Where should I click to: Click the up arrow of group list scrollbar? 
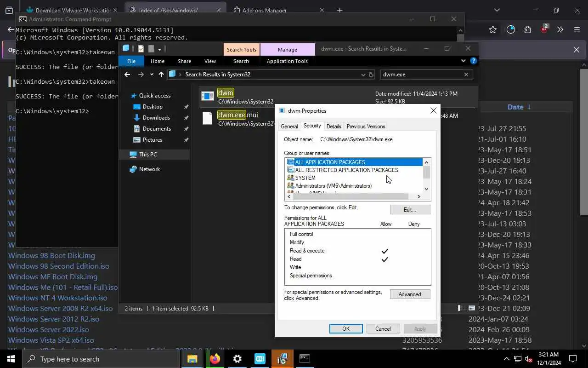click(426, 162)
